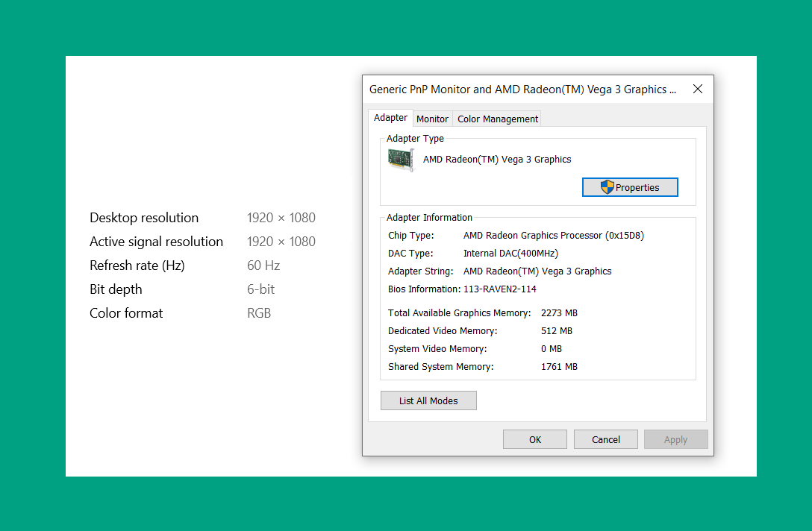Click the Desktop resolution label
The width and height of the screenshot is (812, 531).
point(144,218)
